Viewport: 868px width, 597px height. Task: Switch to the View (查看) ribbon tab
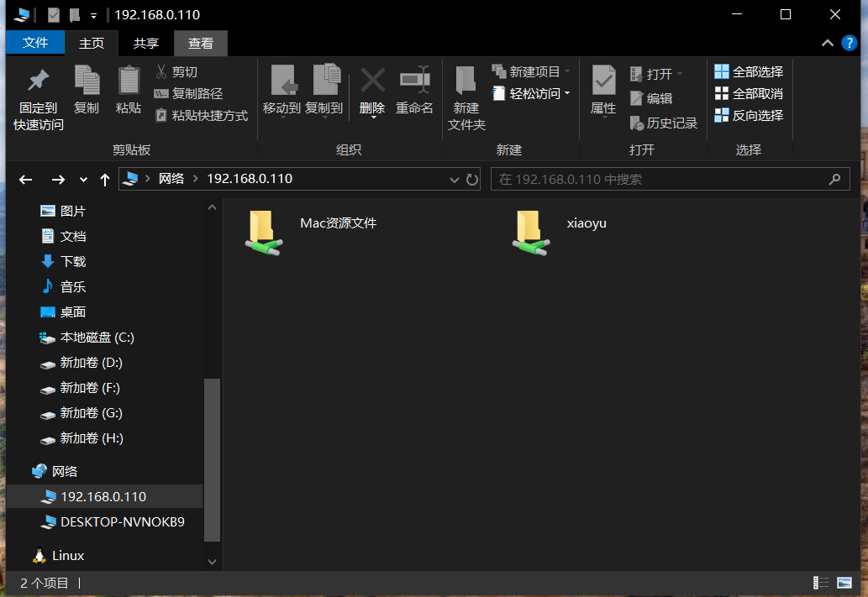point(200,43)
